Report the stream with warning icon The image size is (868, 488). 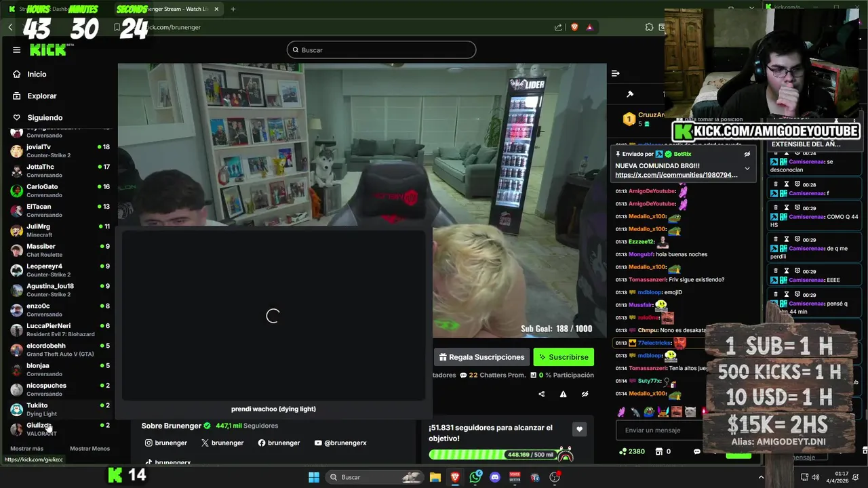(563, 394)
